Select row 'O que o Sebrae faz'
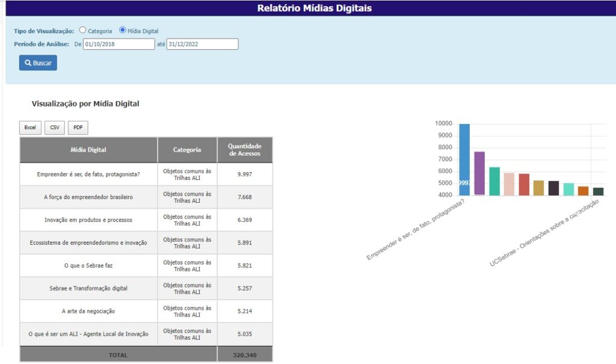The height and width of the screenshot is (364, 616). tap(88, 265)
